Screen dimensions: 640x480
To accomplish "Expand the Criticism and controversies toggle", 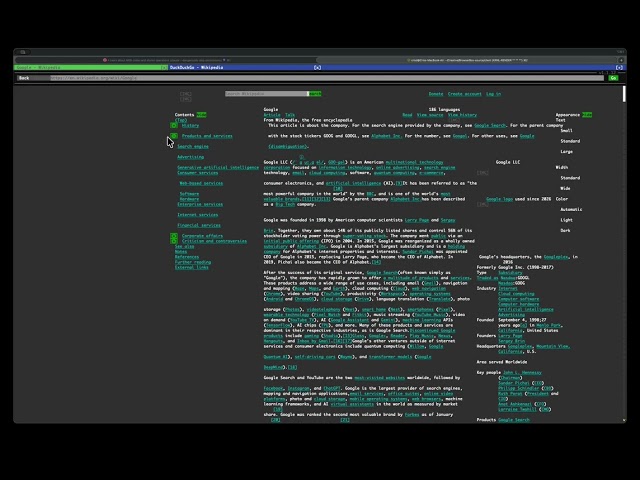I will (x=174, y=241).
